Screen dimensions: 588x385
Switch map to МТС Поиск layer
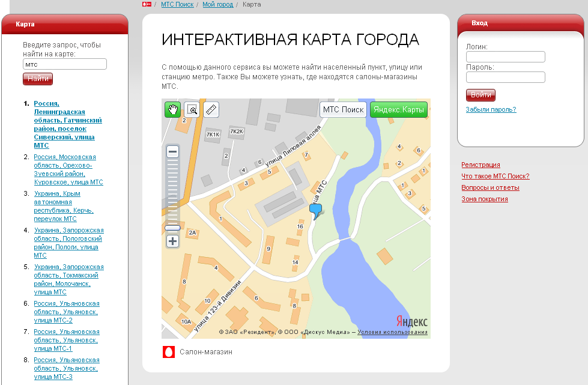343,109
